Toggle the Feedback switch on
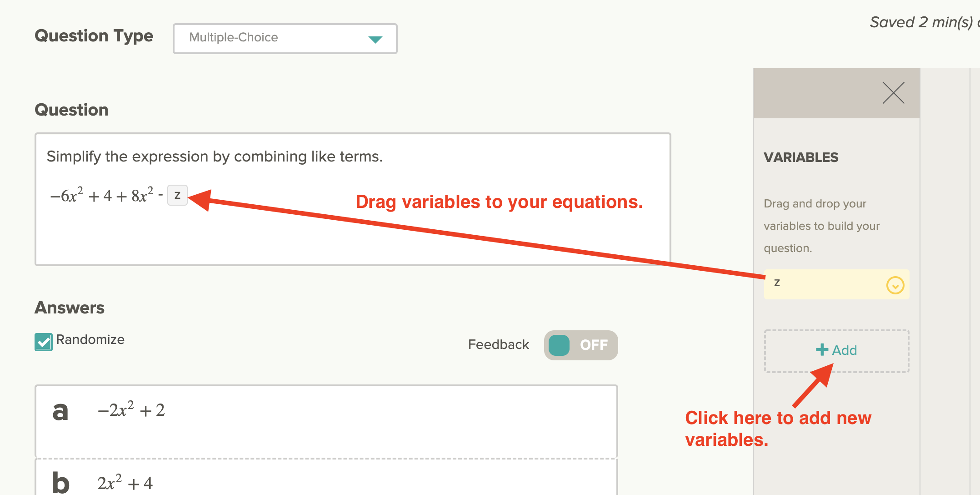The height and width of the screenshot is (495, 980). pyautogui.click(x=580, y=345)
